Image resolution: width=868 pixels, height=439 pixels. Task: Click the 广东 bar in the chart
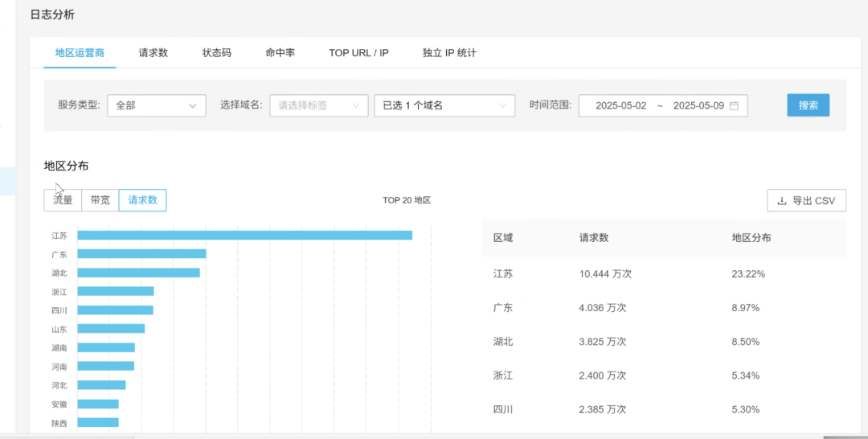tap(141, 254)
